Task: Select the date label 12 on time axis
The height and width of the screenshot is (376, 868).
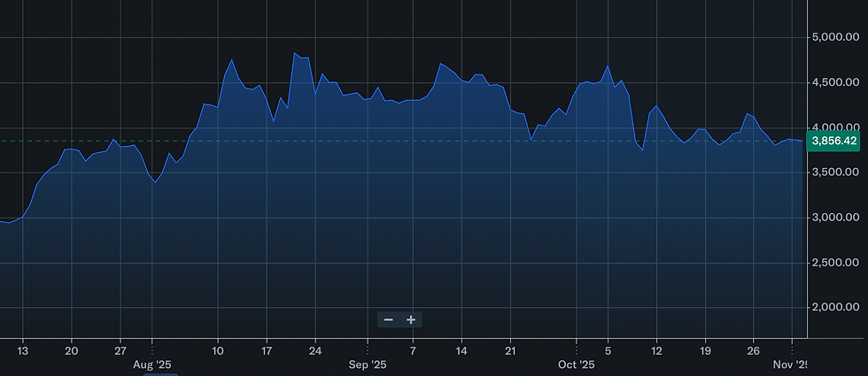Action: 656,350
